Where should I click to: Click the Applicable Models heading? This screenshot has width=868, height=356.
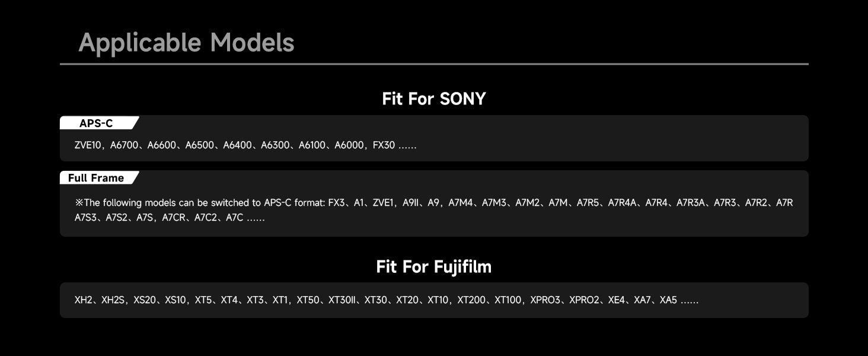coord(186,43)
